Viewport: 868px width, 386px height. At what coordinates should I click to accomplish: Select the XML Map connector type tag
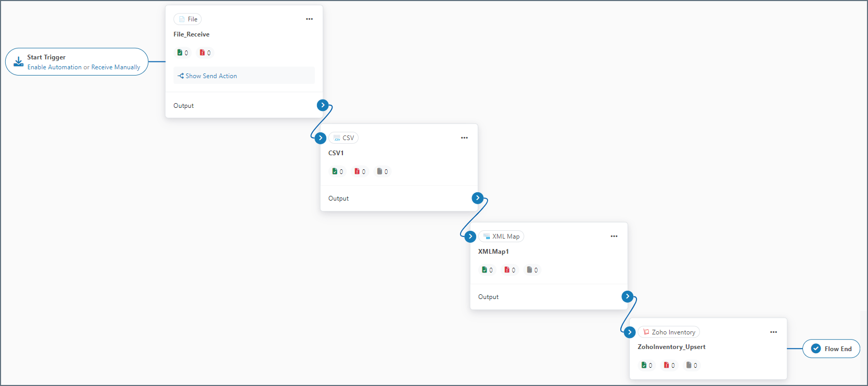coord(501,236)
